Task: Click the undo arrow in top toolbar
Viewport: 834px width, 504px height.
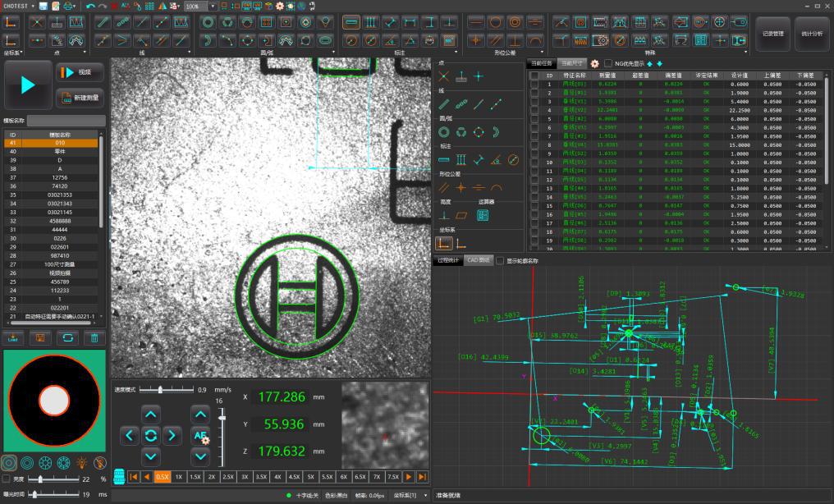Action: (x=90, y=6)
